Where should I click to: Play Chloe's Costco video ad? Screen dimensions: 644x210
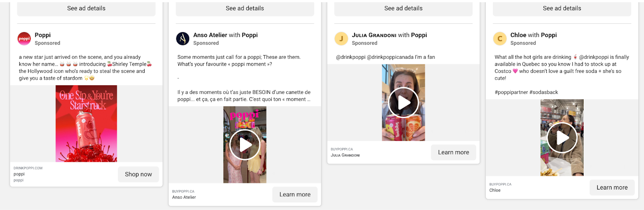pos(562,138)
